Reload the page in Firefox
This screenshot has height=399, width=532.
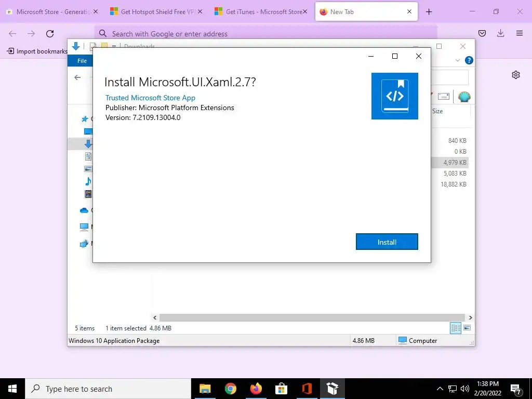point(50,33)
